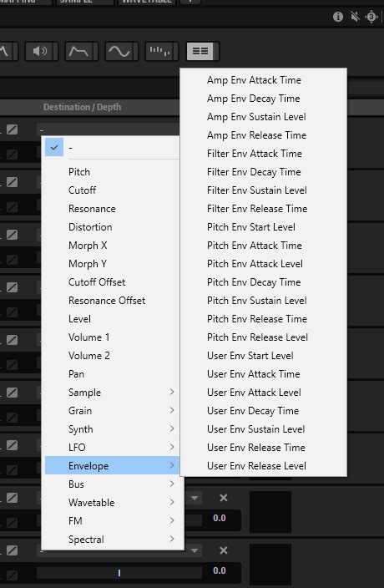Click the target icon labeled 3

click(x=371, y=17)
